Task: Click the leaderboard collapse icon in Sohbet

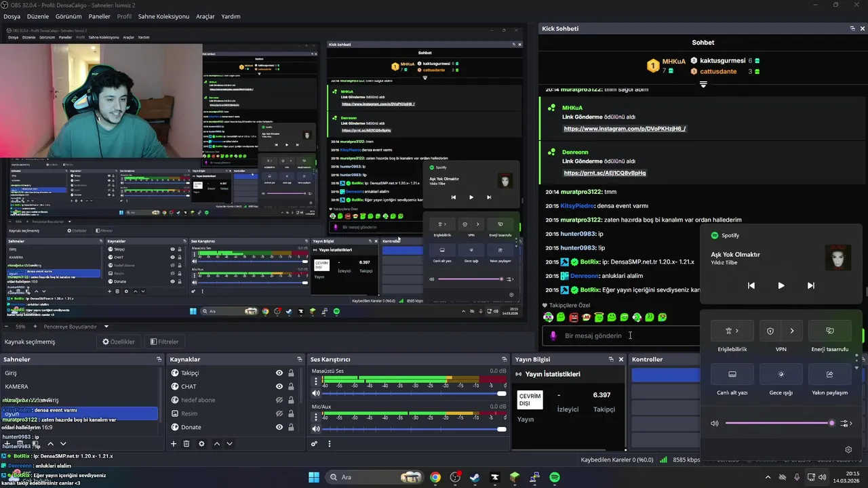Action: [x=703, y=85]
